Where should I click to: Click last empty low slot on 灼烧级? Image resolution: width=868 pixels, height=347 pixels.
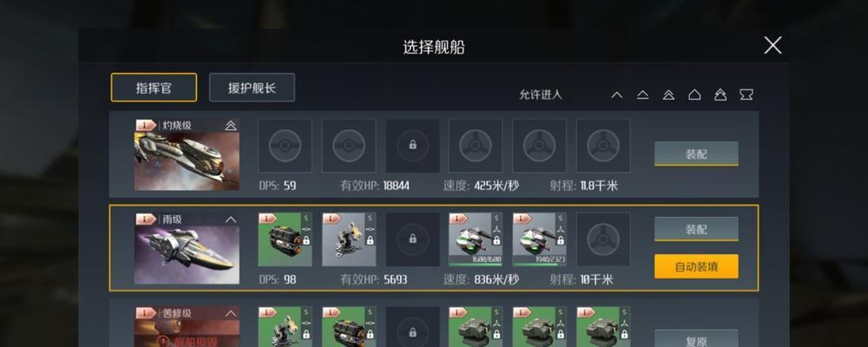(603, 146)
